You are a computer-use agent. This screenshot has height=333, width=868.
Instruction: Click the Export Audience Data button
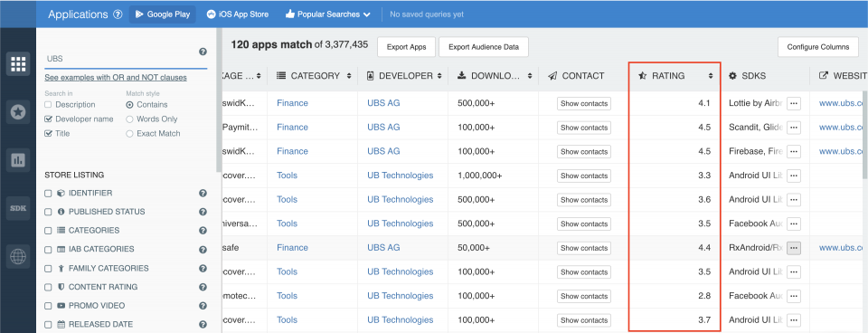pyautogui.click(x=484, y=47)
